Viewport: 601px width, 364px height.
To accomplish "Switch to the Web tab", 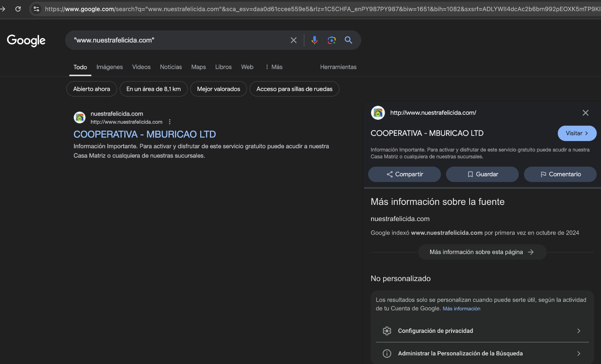I will 247,67.
